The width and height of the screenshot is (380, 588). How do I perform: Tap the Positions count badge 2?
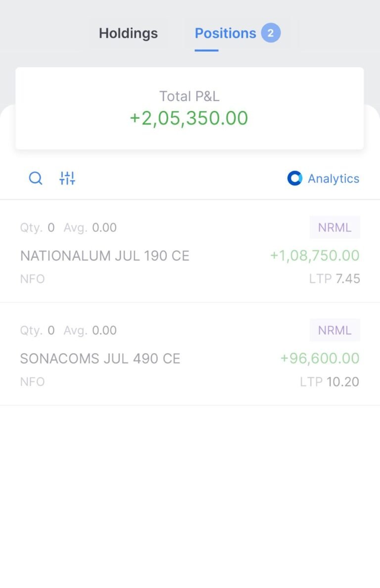271,33
